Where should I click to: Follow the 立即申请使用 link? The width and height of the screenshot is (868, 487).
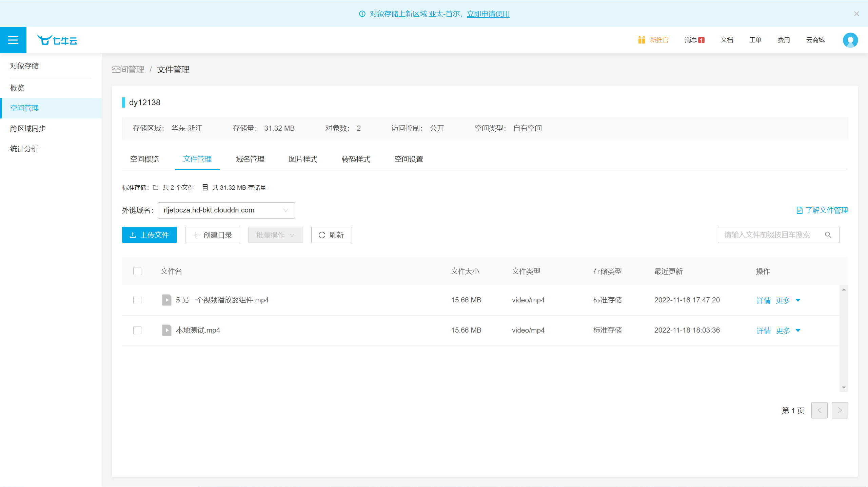coord(488,14)
